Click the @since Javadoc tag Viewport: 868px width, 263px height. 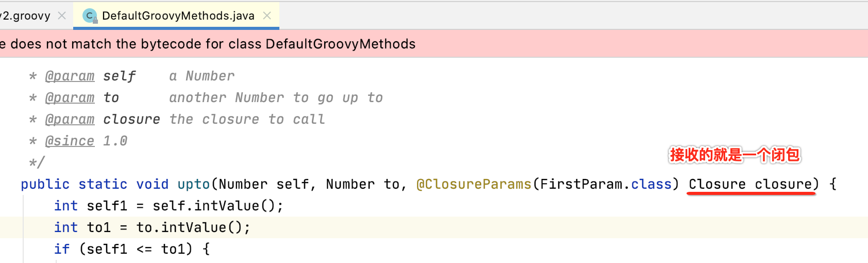pyautogui.click(x=70, y=141)
